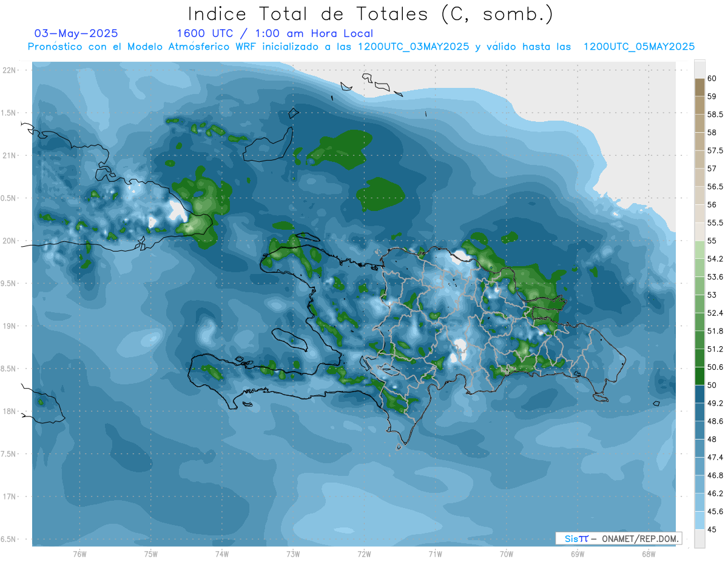
Task: Click the '46.2' value on the color scale
Action: [715, 493]
